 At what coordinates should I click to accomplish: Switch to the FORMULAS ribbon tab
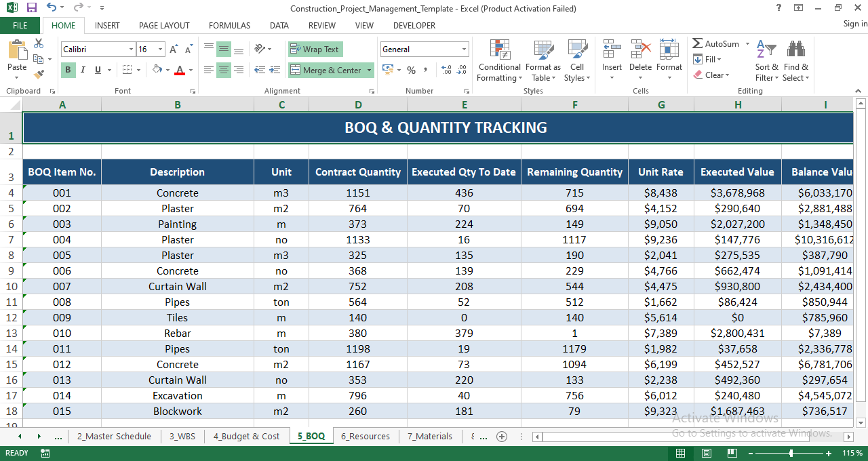point(229,25)
